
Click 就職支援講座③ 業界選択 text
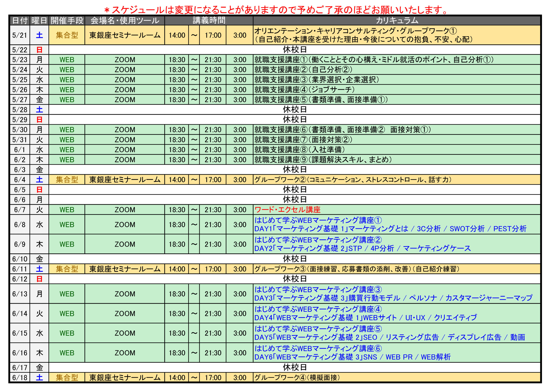coord(317,80)
